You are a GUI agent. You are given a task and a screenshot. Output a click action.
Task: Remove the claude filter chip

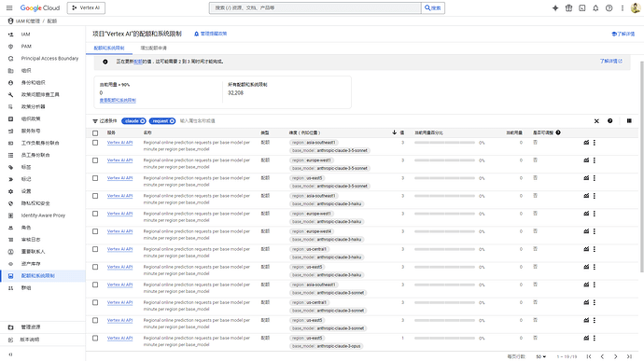[x=143, y=120]
